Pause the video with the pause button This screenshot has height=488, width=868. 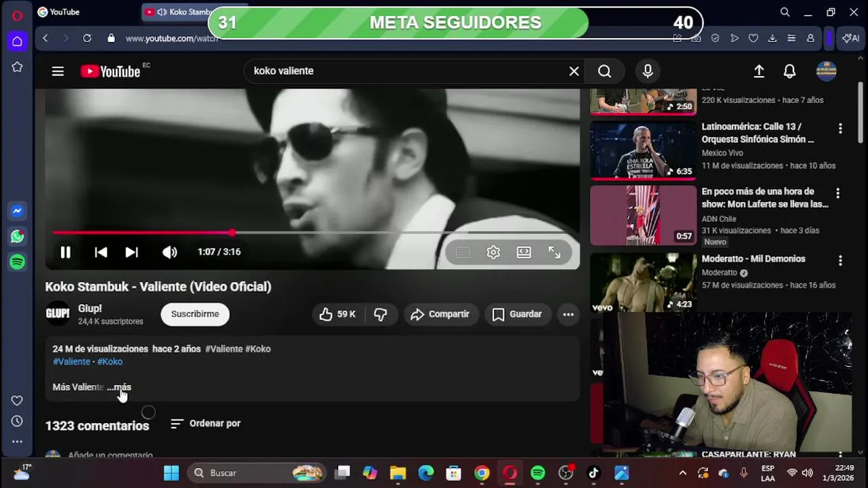pos(65,252)
